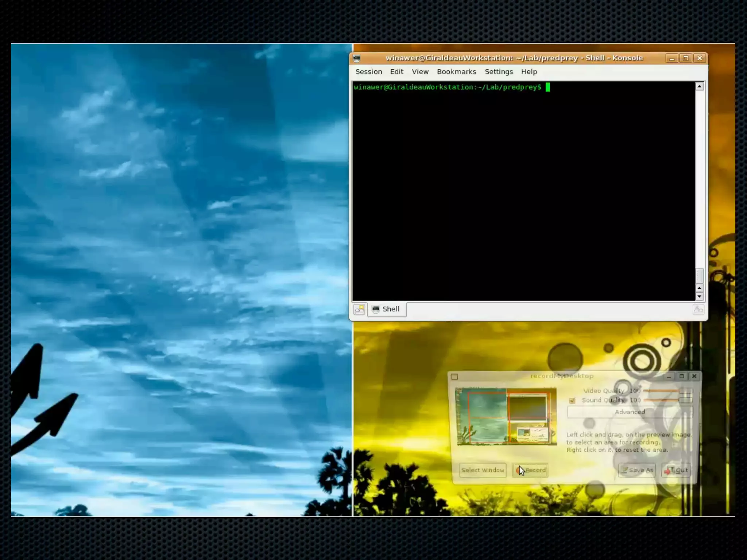The width and height of the screenshot is (747, 560).
Task: Click the recordMyDesktop window menu icon
Action: click(x=454, y=377)
